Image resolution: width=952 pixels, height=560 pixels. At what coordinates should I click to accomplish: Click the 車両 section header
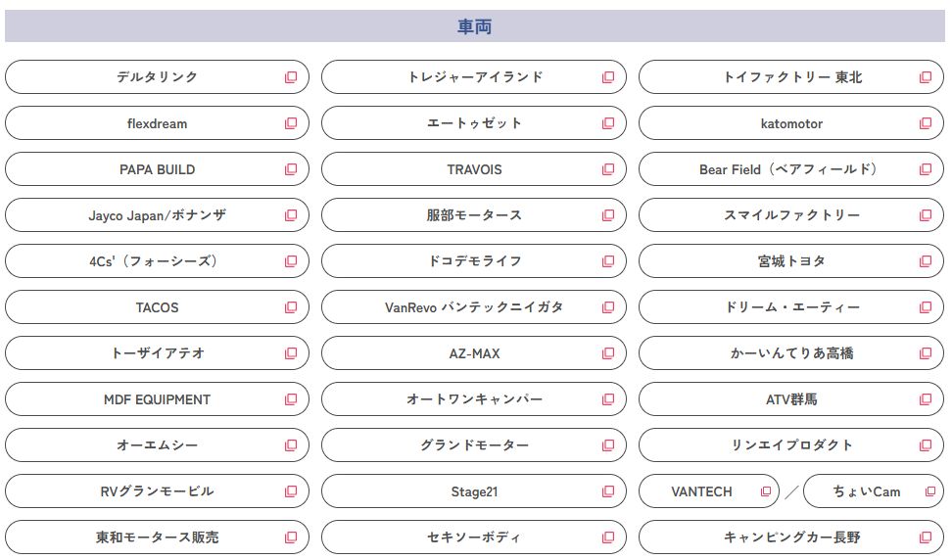tap(475, 26)
